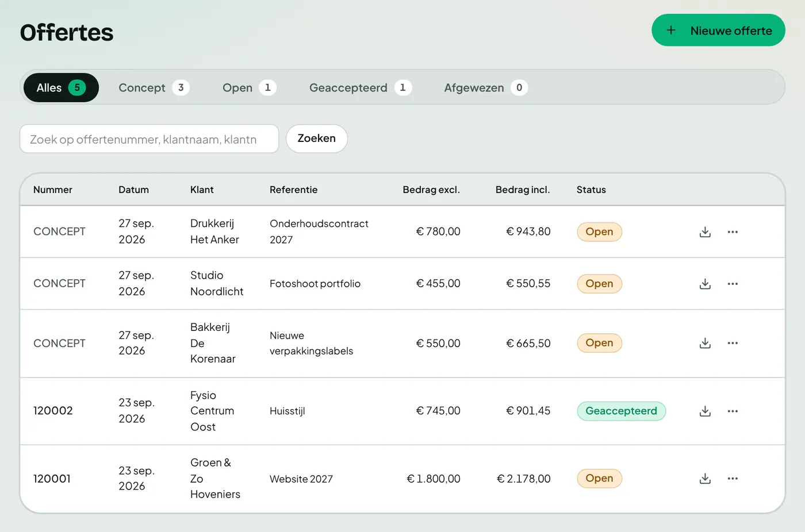
Task: Click the Bedrag incl. column header
Action: coord(523,190)
